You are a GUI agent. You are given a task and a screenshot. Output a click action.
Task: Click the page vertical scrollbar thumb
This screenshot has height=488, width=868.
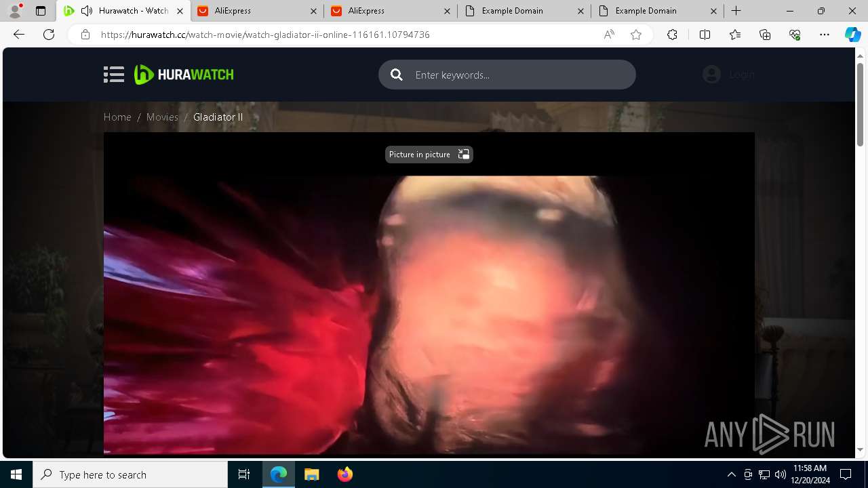tap(860, 104)
